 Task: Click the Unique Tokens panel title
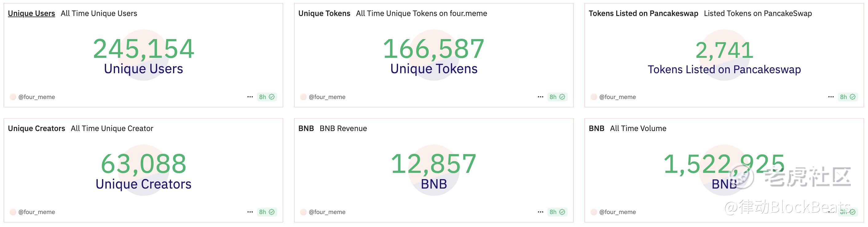pyautogui.click(x=324, y=14)
